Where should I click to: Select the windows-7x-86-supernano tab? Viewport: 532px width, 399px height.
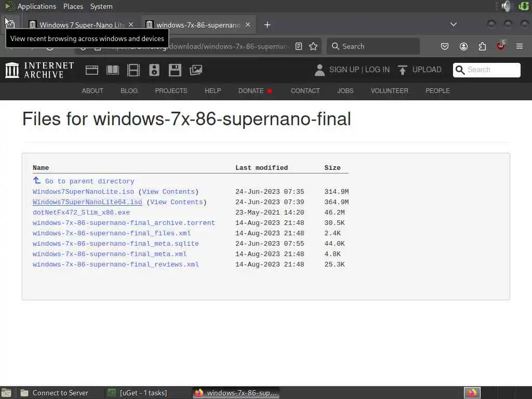pos(198,24)
